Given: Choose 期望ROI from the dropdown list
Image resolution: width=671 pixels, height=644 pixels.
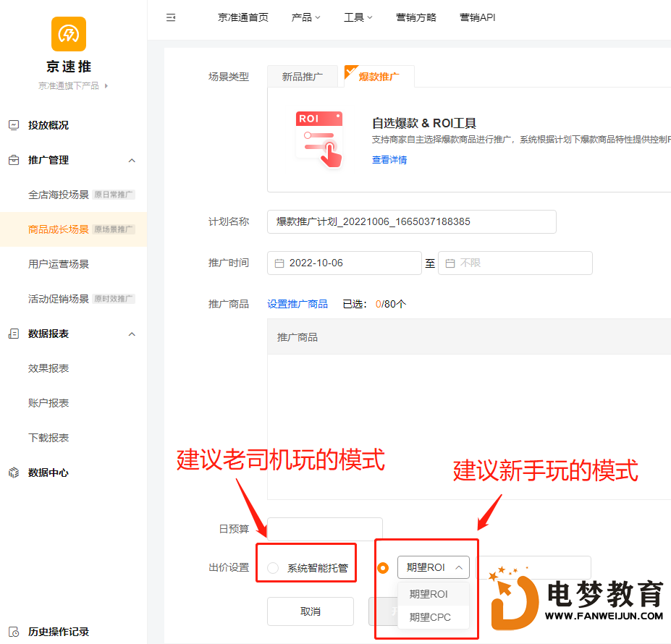Looking at the screenshot, I should click(x=434, y=594).
